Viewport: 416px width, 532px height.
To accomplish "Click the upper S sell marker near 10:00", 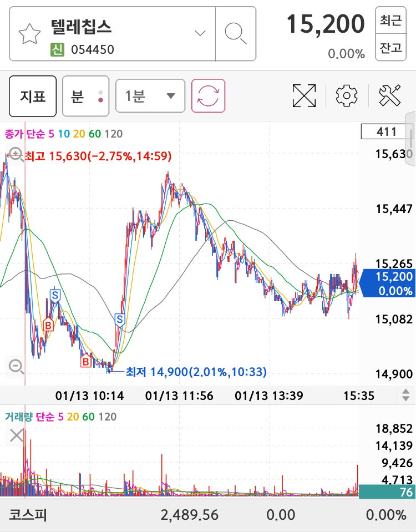I will 55,295.
